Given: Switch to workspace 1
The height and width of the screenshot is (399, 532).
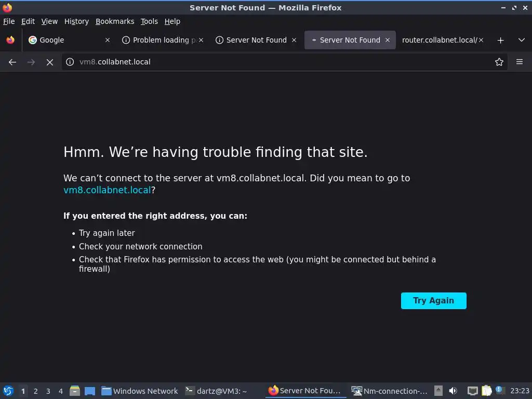Looking at the screenshot, I should (x=23, y=391).
